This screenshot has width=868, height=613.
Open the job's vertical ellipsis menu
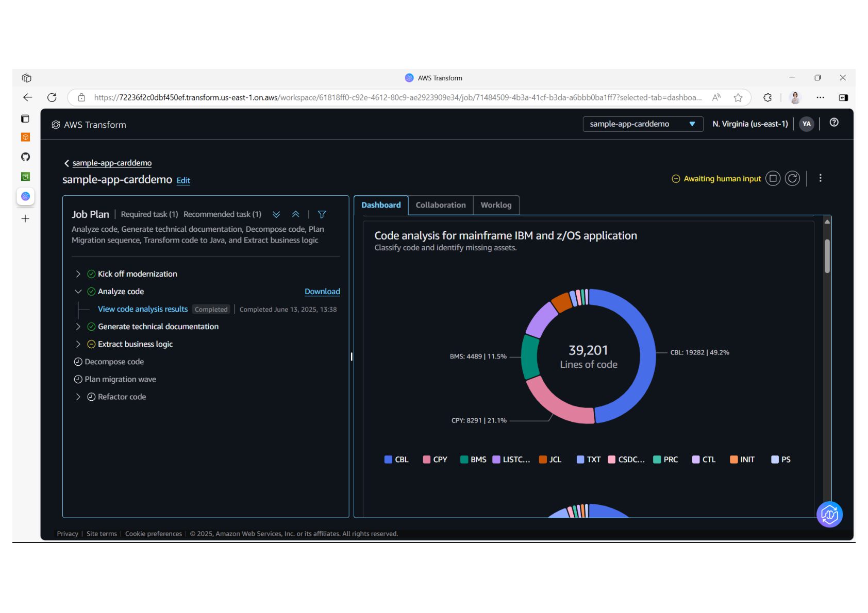(x=821, y=178)
